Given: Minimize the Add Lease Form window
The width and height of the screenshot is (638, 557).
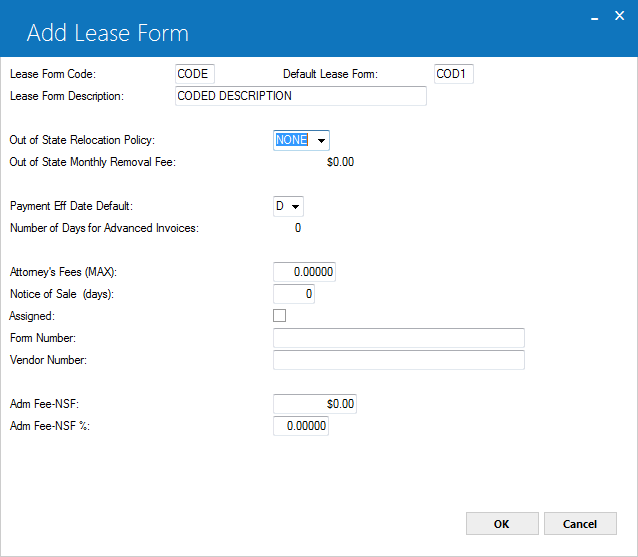Looking at the screenshot, I should (x=594, y=17).
